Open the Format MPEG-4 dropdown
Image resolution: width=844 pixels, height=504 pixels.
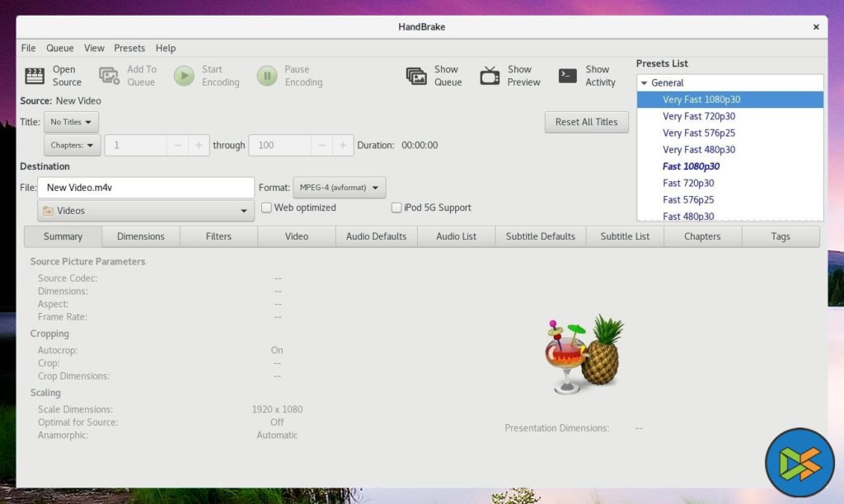coord(340,188)
